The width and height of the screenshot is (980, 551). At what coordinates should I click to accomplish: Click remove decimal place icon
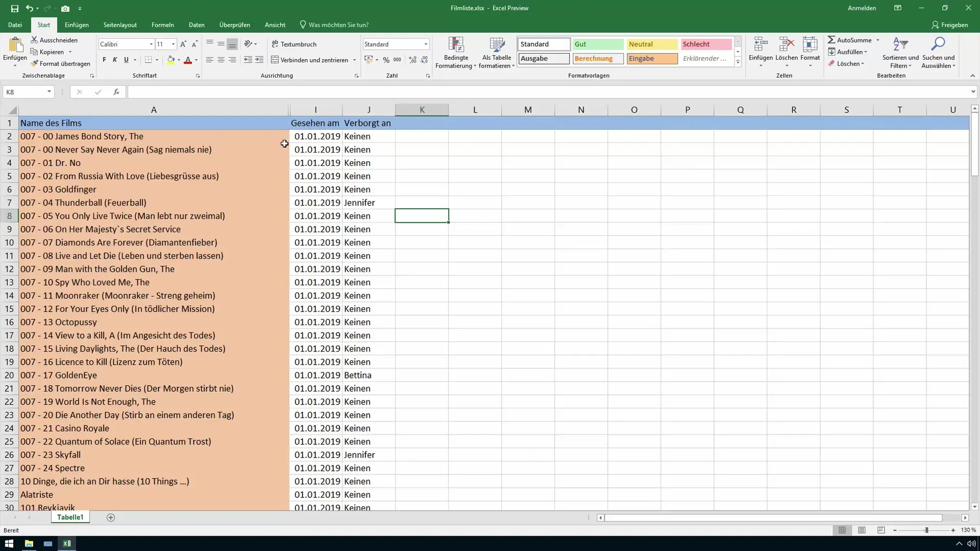(x=424, y=60)
